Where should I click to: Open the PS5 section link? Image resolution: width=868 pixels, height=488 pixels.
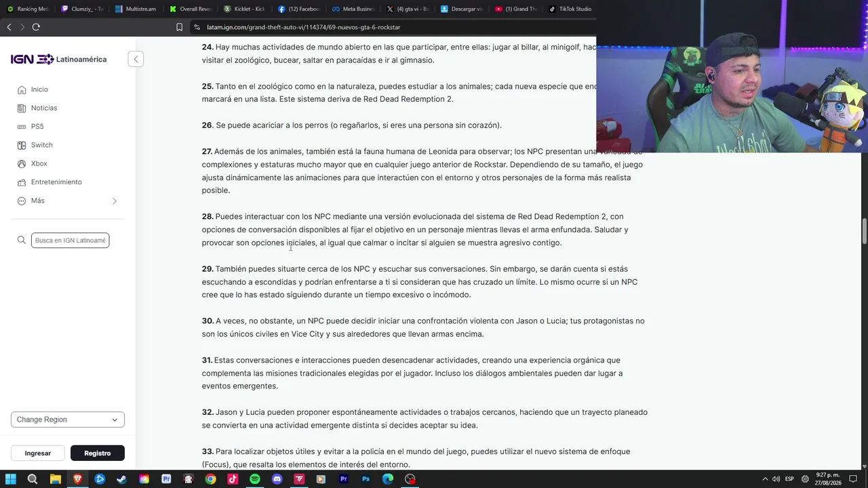click(37, 127)
